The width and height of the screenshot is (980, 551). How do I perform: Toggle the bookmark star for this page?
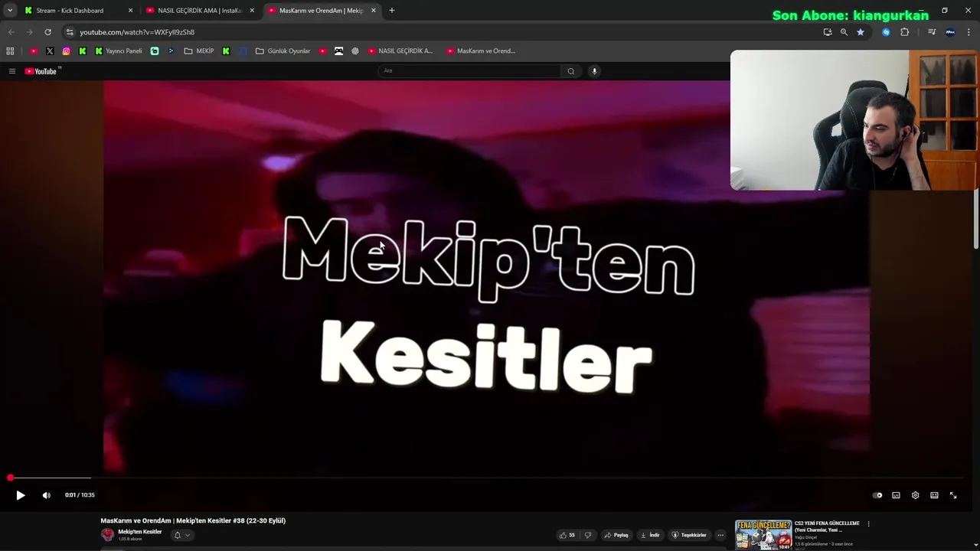coord(861,32)
